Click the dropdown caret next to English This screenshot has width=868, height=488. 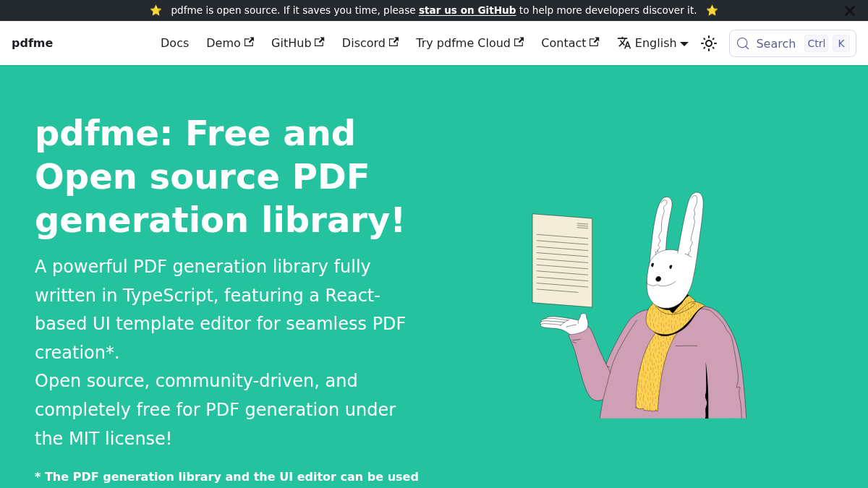[x=684, y=44]
